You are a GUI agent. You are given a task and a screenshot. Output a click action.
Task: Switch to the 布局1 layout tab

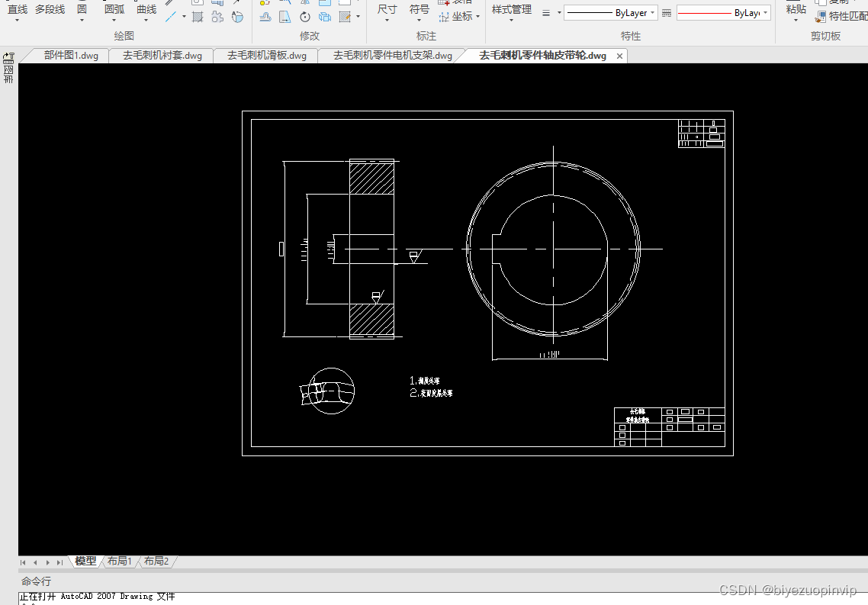click(x=120, y=562)
